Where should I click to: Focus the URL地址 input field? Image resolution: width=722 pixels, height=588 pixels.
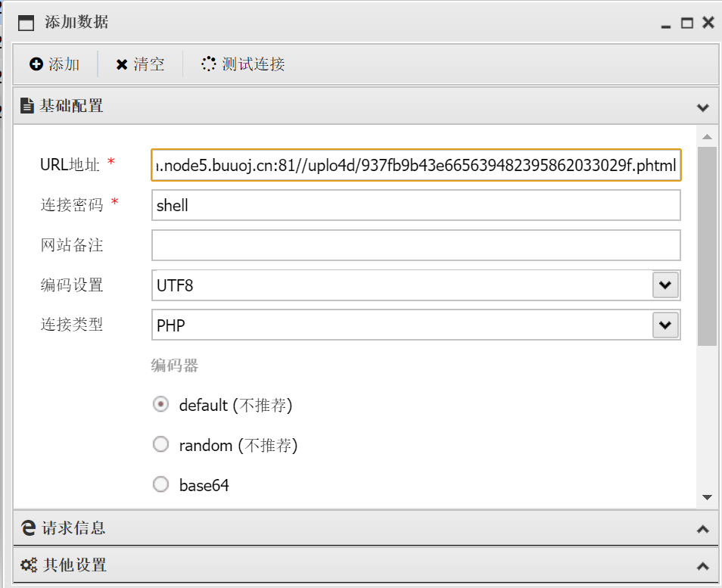(x=415, y=165)
